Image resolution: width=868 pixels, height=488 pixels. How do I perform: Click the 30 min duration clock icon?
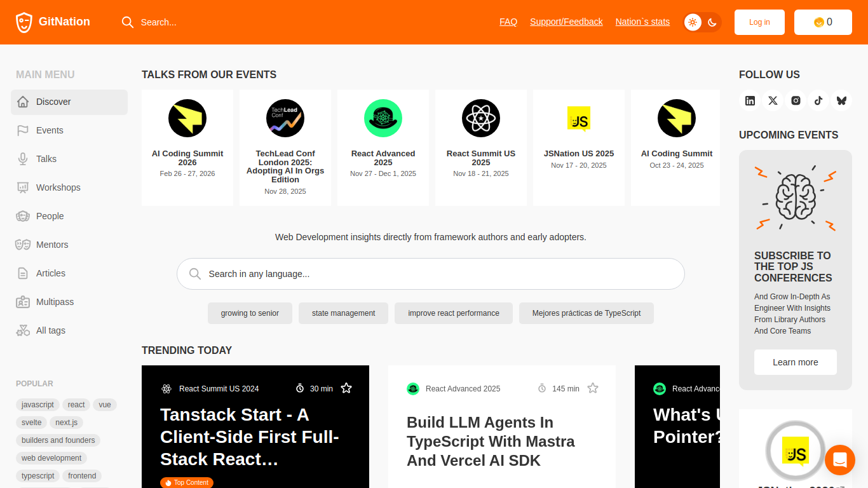[300, 388]
